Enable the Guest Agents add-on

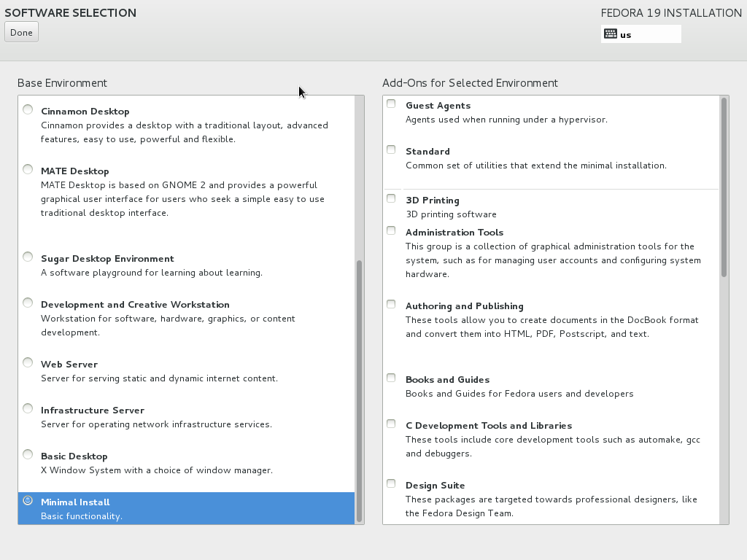point(390,103)
